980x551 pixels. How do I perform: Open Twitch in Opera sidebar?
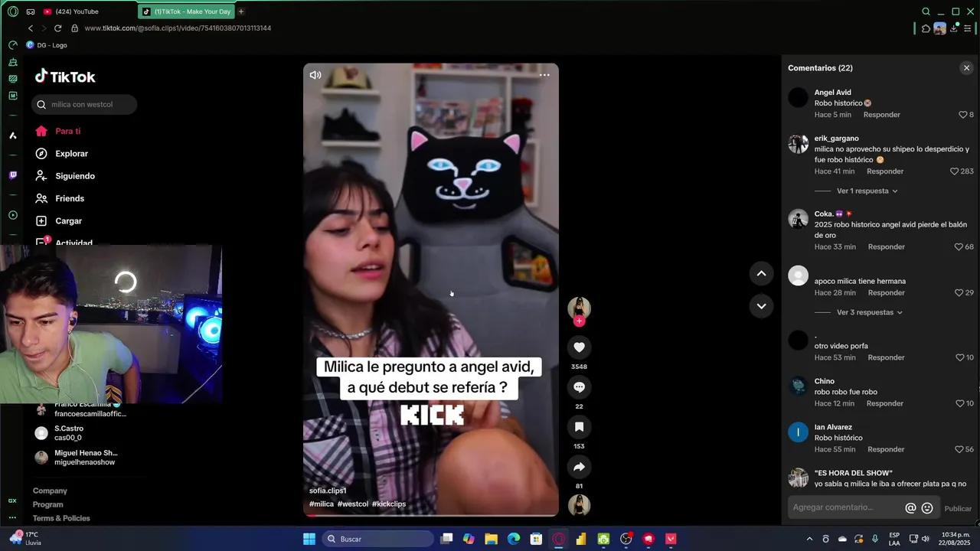pos(12,175)
